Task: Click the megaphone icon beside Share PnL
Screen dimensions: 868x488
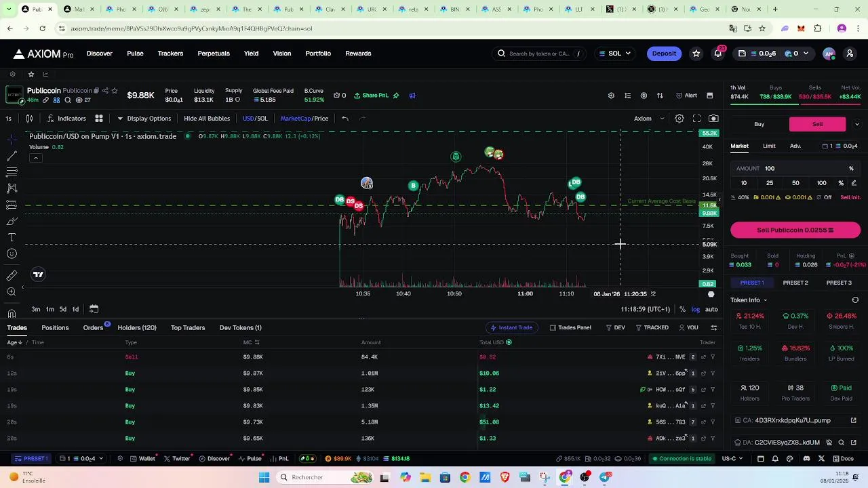Action: 412,96
